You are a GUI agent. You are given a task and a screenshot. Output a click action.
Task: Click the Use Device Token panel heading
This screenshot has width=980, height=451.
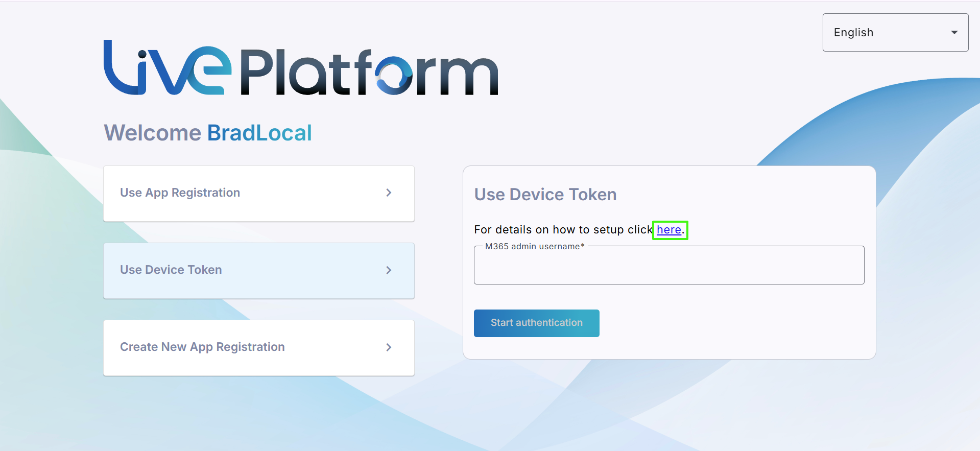tap(545, 195)
